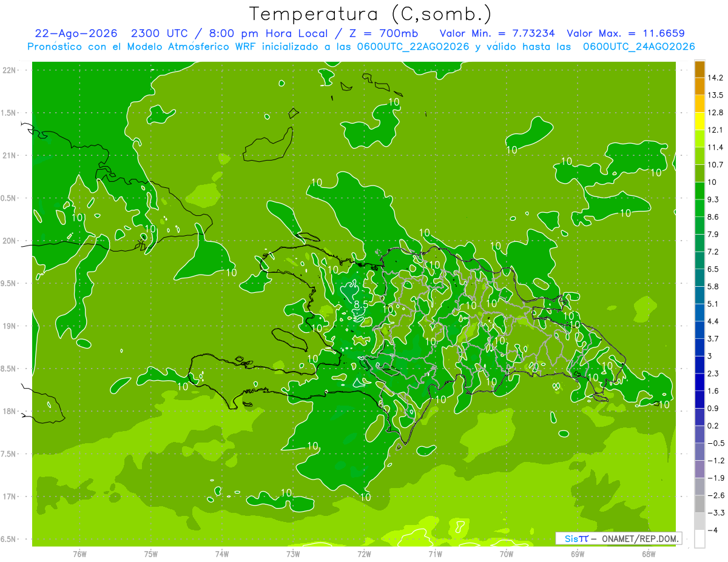Click the "8.6" color scale value
The image size is (728, 562).
[x=713, y=216]
